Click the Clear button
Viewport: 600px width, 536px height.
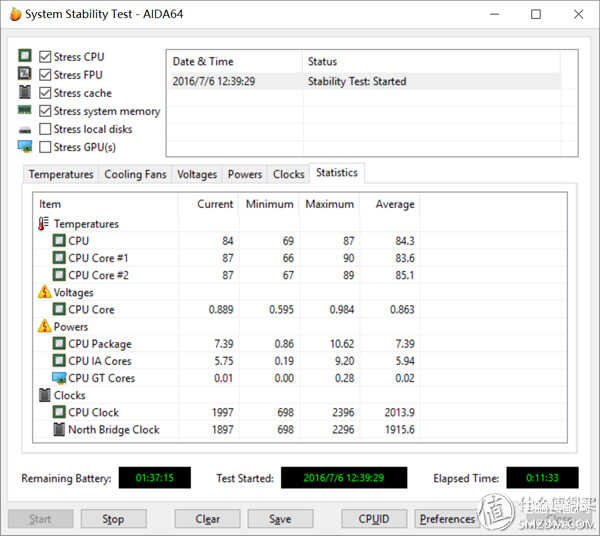pos(207,519)
